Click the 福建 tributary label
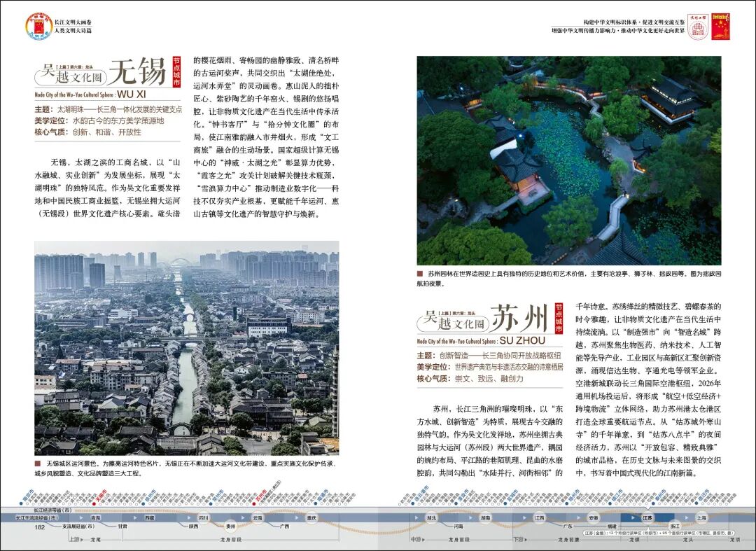Viewport: 756px width, 551px height. (612, 526)
